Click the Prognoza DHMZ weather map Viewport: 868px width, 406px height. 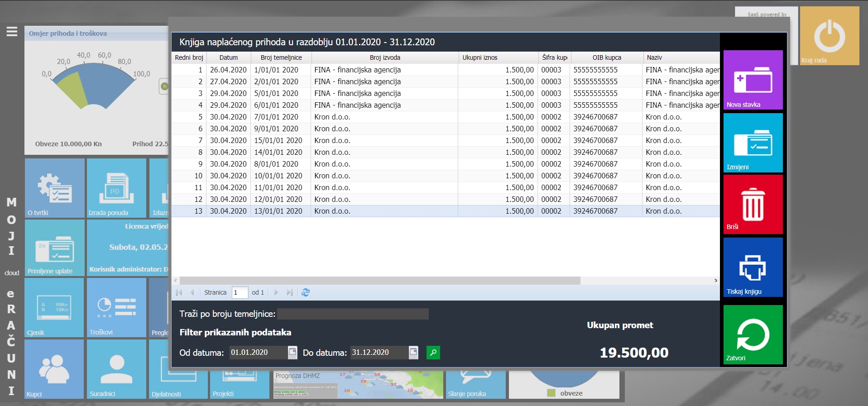pyautogui.click(x=358, y=384)
